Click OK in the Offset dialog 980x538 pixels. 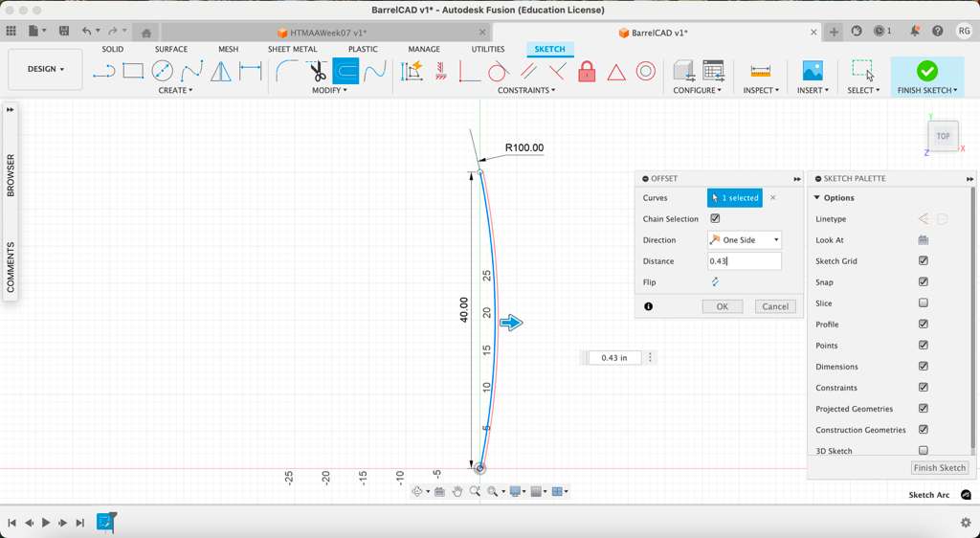722,306
